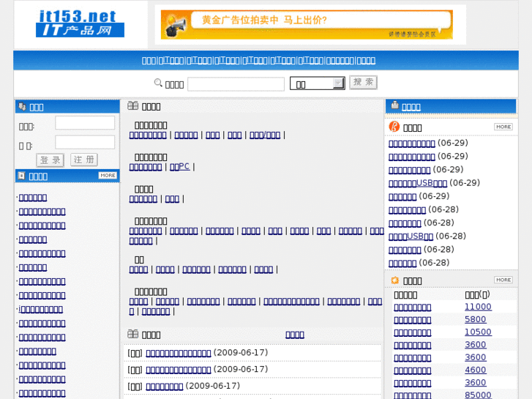This screenshot has width=532, height=399.
Task: Focus the password field above the 登录 button
Action: pyautogui.click(x=85, y=142)
